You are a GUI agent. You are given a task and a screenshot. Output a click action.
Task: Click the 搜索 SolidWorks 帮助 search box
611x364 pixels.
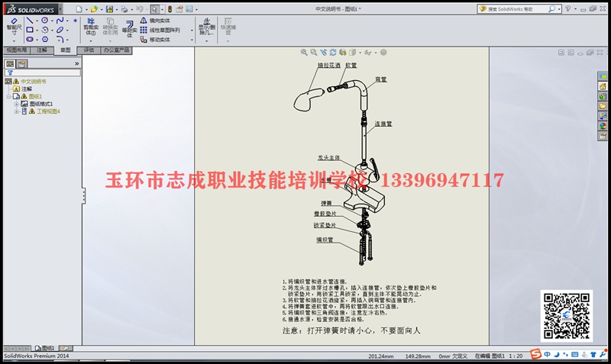point(519,9)
